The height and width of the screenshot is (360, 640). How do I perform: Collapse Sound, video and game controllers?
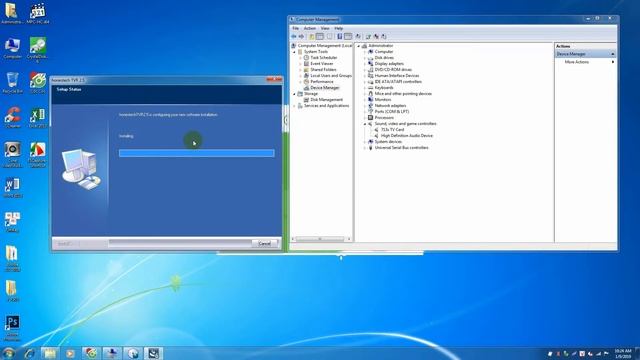pyautogui.click(x=364, y=124)
